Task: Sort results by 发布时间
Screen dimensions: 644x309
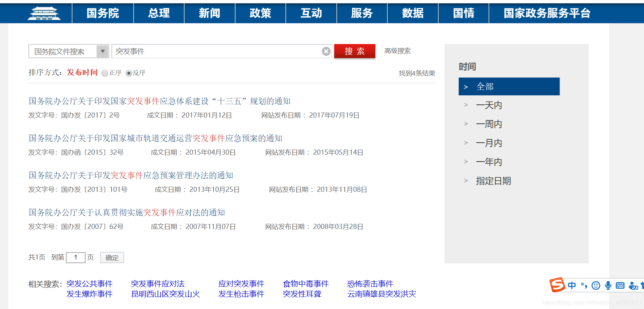Action: coord(82,72)
